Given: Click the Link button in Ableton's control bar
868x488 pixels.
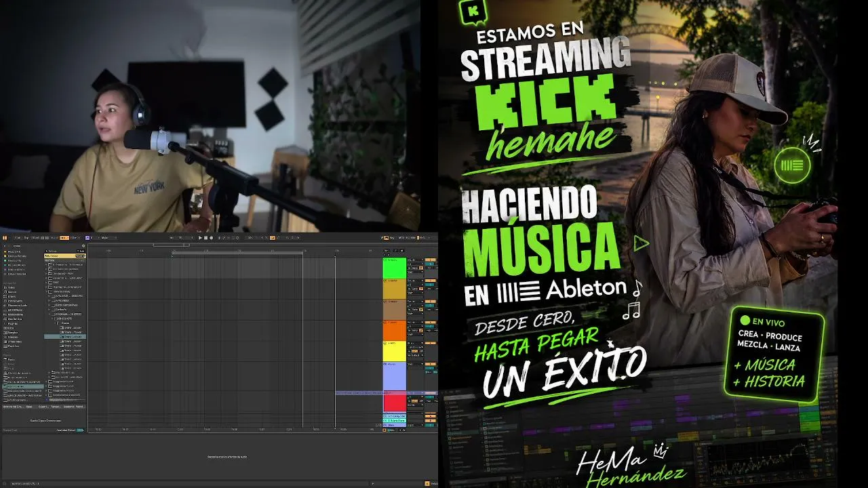Looking at the screenshot, I should pos(18,238).
